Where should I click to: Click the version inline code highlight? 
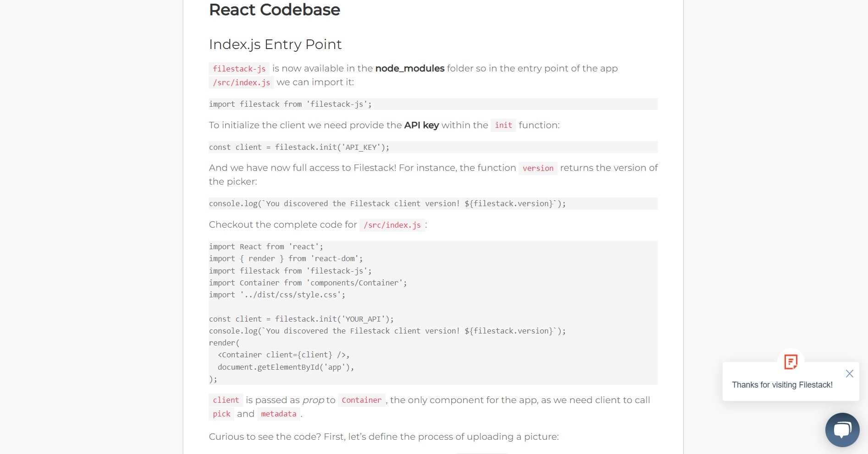538,168
